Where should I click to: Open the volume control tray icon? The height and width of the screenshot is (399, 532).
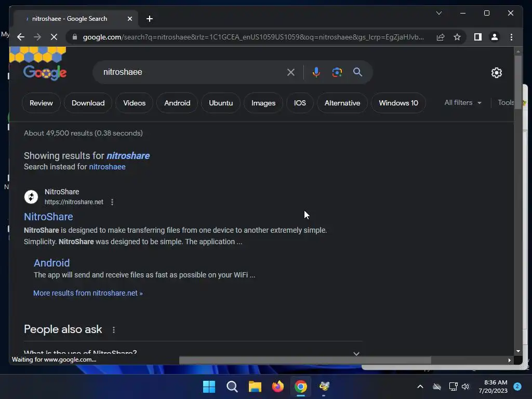(465, 387)
